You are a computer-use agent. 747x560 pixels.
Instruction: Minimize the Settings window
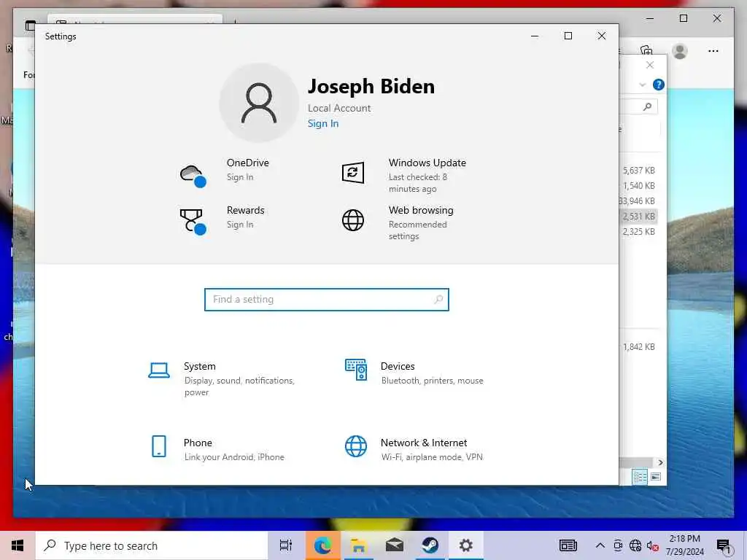coord(535,36)
